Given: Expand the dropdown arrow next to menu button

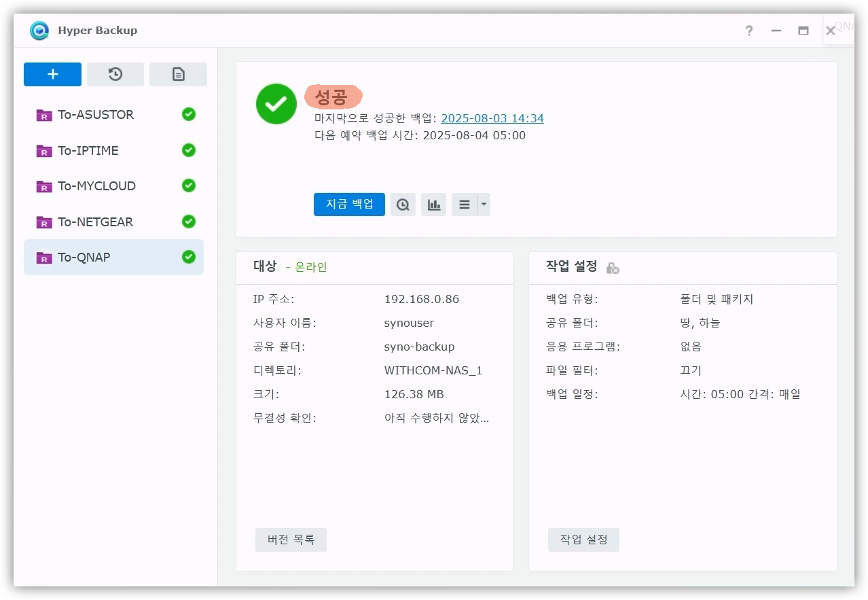Looking at the screenshot, I should [484, 205].
